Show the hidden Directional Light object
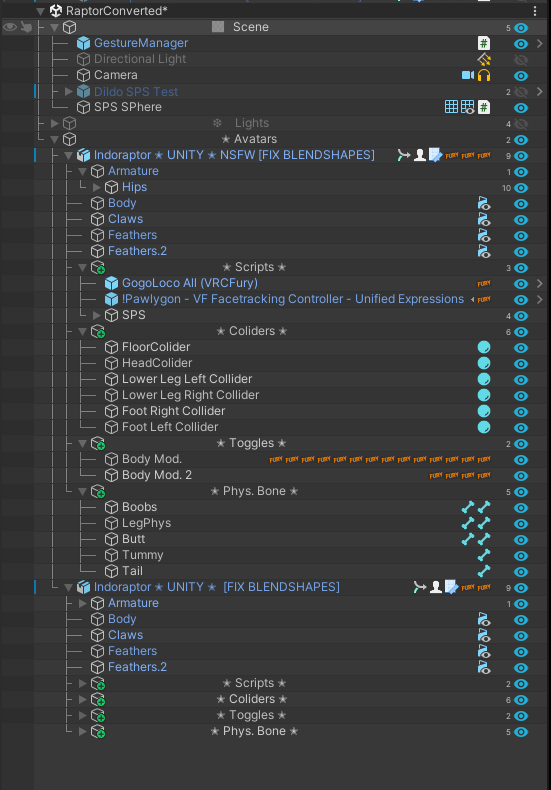Viewport: 551px width, 790px height. click(x=521, y=59)
